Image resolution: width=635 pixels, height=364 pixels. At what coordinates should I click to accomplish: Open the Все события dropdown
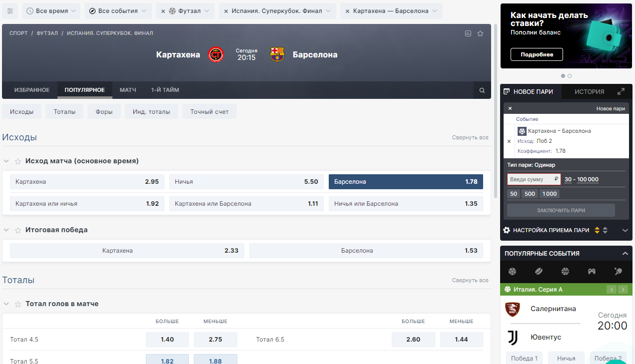(x=118, y=11)
